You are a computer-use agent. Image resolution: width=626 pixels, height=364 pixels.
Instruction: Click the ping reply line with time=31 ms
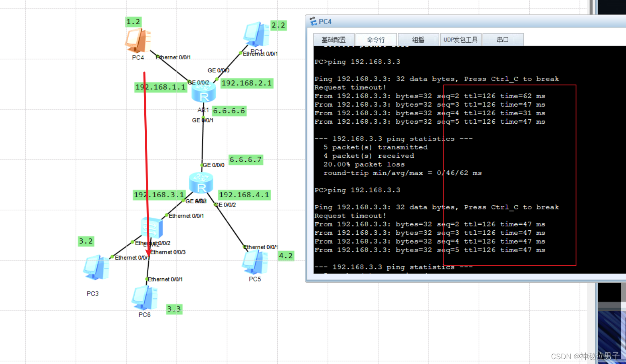430,113
